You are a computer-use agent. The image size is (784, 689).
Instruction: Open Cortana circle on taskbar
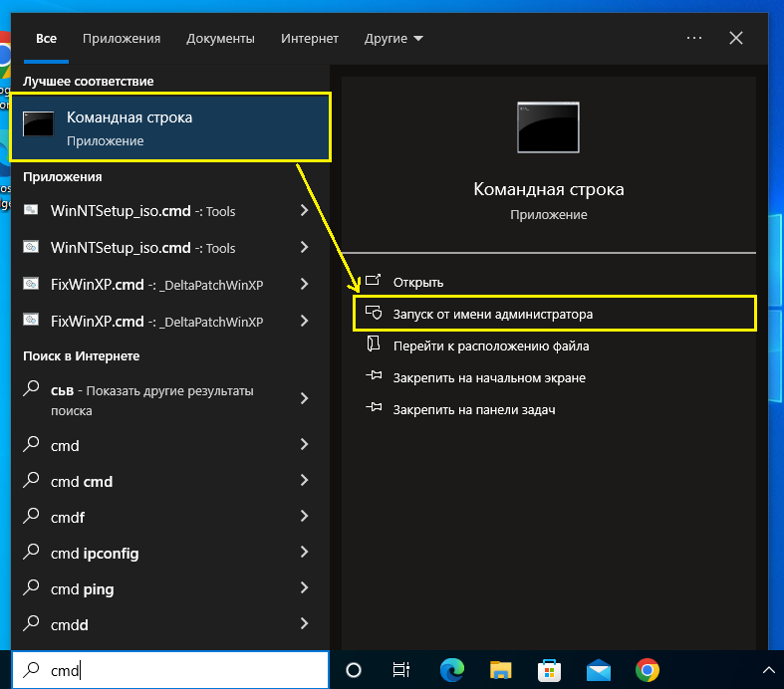tap(354, 670)
